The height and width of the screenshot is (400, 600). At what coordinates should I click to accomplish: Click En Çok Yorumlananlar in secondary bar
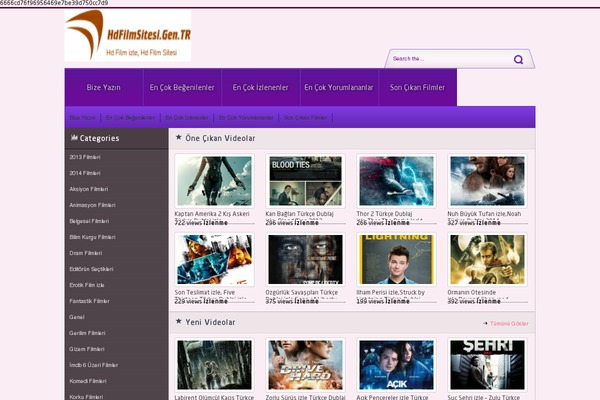(246, 118)
